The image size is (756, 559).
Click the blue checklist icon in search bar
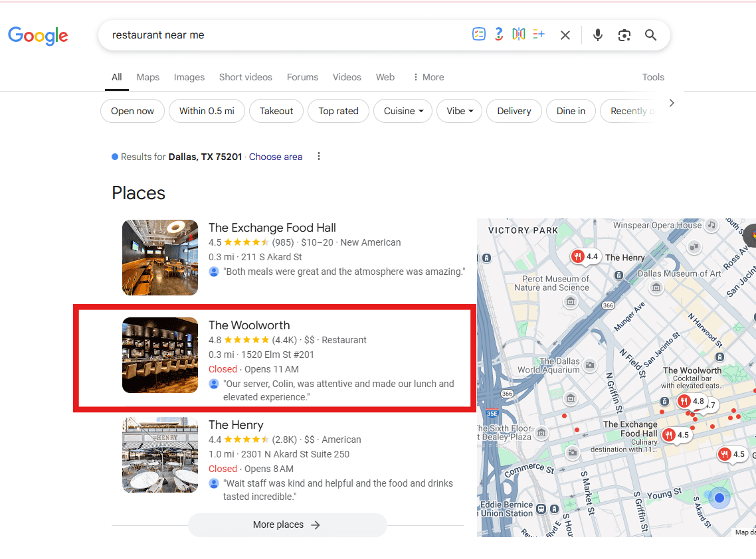pos(479,35)
